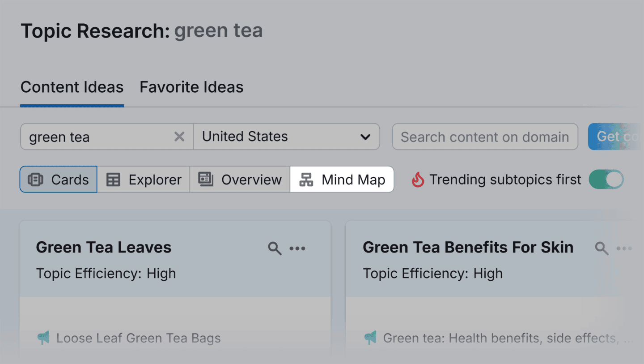Open Overview view via its icon
This screenshot has width=644, height=364.
[206, 179]
